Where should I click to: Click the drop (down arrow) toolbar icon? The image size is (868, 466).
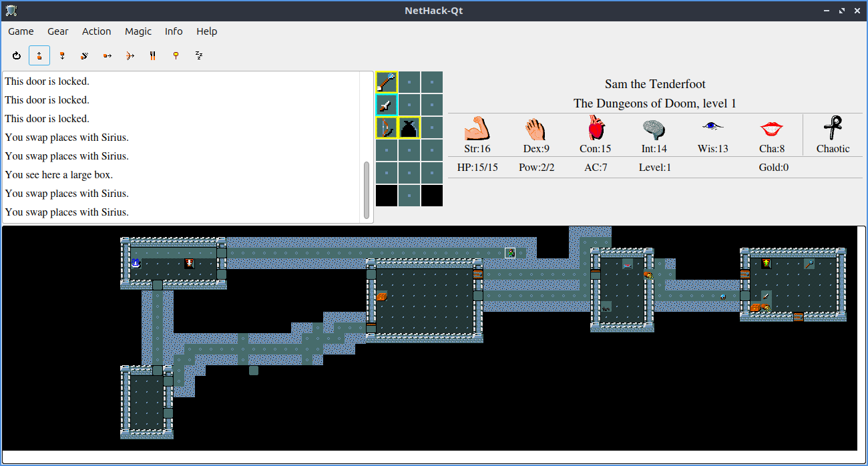pyautogui.click(x=62, y=55)
